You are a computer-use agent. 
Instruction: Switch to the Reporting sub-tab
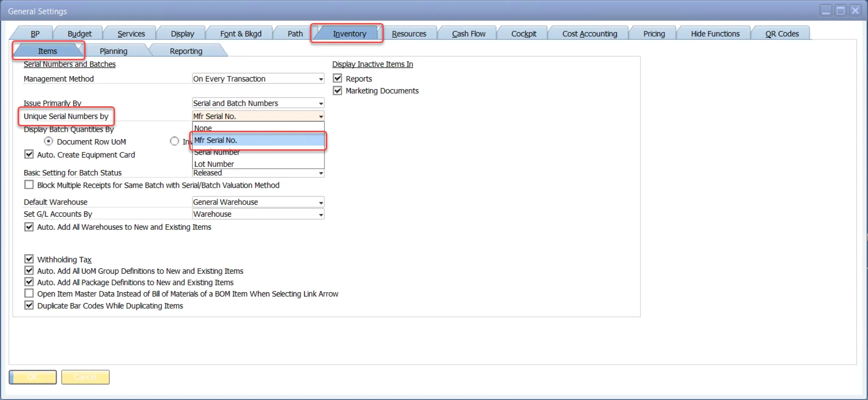click(186, 51)
